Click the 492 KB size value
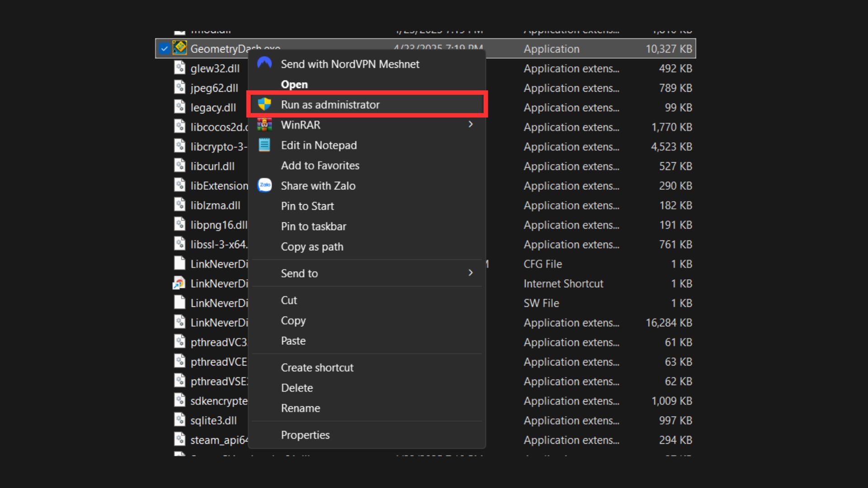Screen dimensions: 868x488 pyautogui.click(x=675, y=68)
